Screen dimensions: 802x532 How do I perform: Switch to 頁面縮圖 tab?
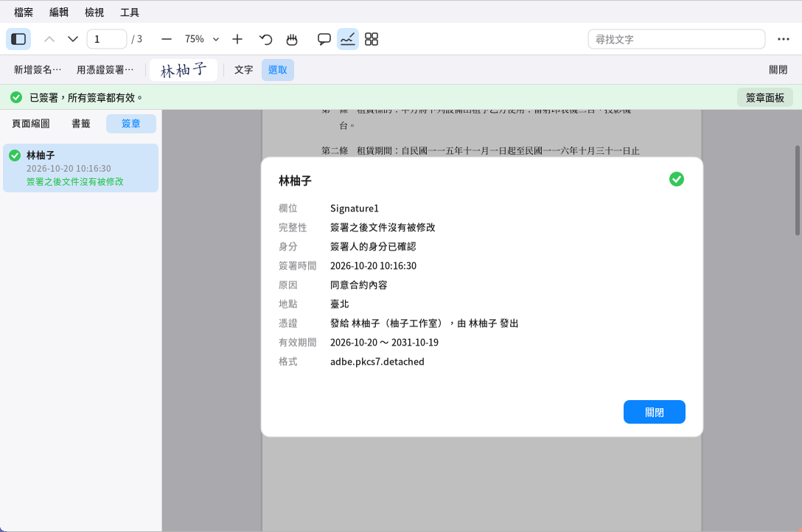(31, 124)
